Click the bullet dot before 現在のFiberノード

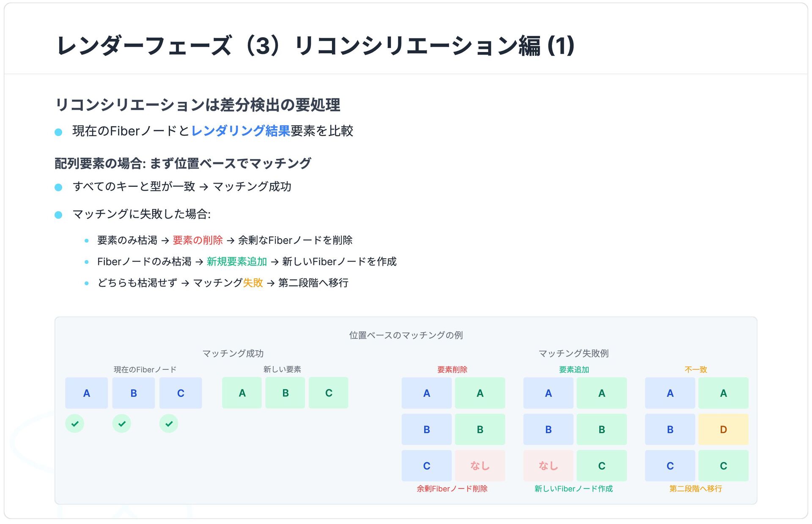point(58,132)
